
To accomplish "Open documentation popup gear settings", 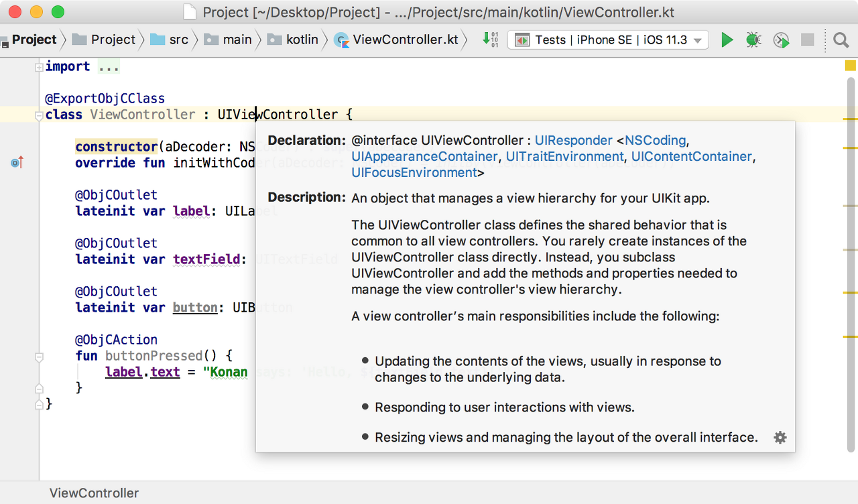I will point(780,438).
